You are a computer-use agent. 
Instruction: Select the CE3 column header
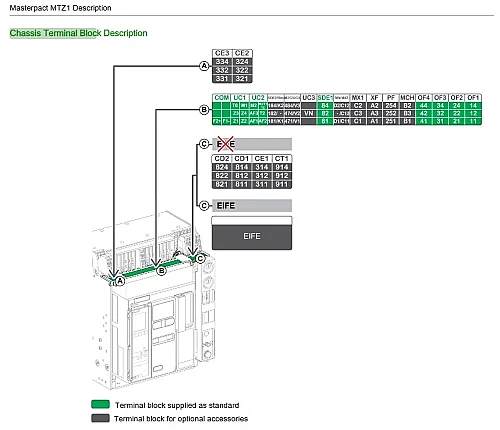pos(222,53)
